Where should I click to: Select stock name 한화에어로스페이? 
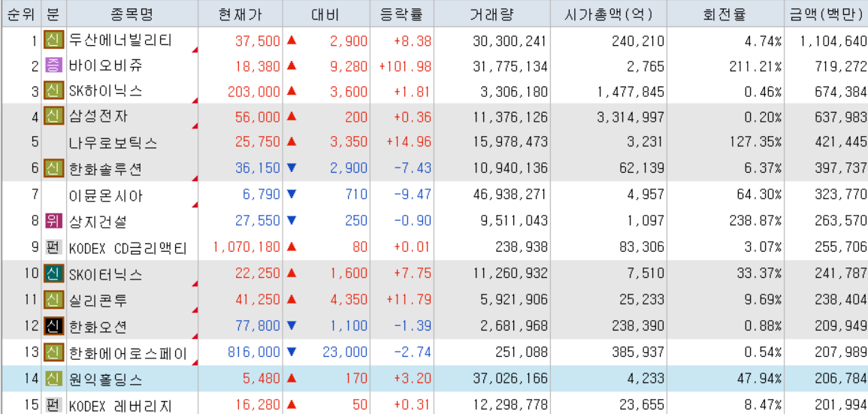point(129,352)
